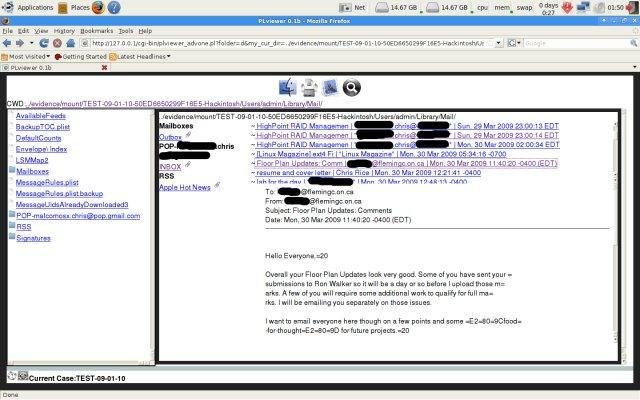Open the Places menu in top panel
This screenshot has width=640, height=400.
(80, 7)
